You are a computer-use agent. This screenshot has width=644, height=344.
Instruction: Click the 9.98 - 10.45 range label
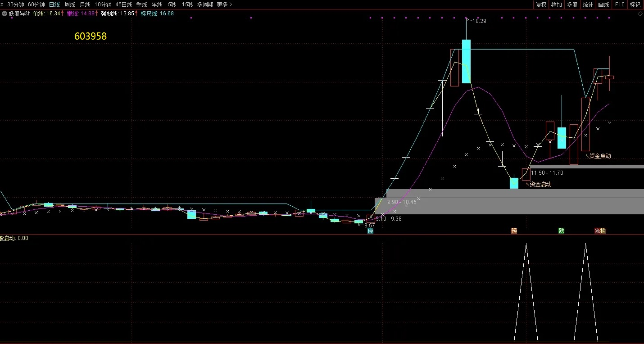coord(402,203)
